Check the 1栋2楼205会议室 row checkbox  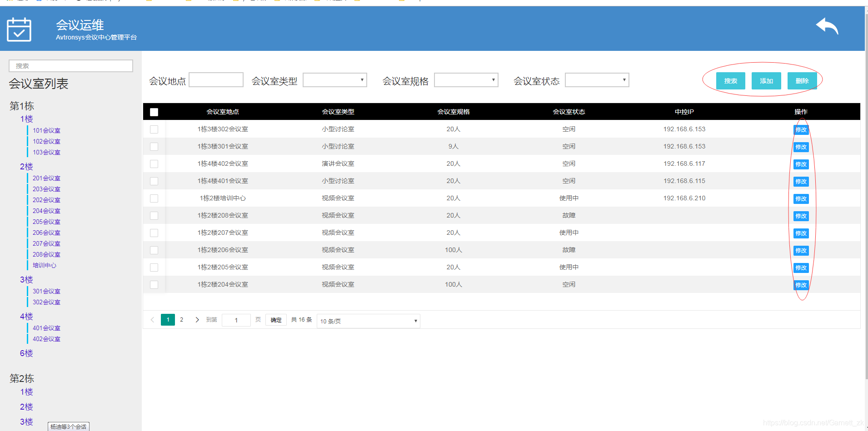coord(154,268)
